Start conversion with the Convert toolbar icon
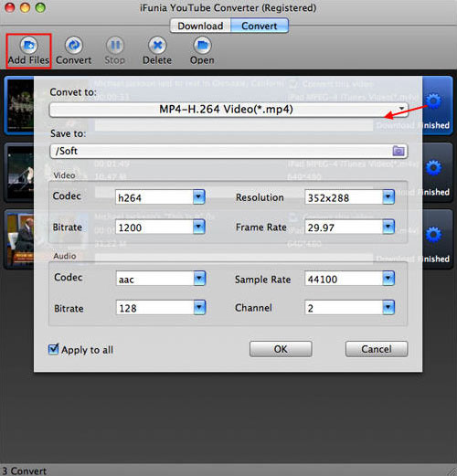This screenshot has width=457, height=476. pyautogui.click(x=74, y=46)
